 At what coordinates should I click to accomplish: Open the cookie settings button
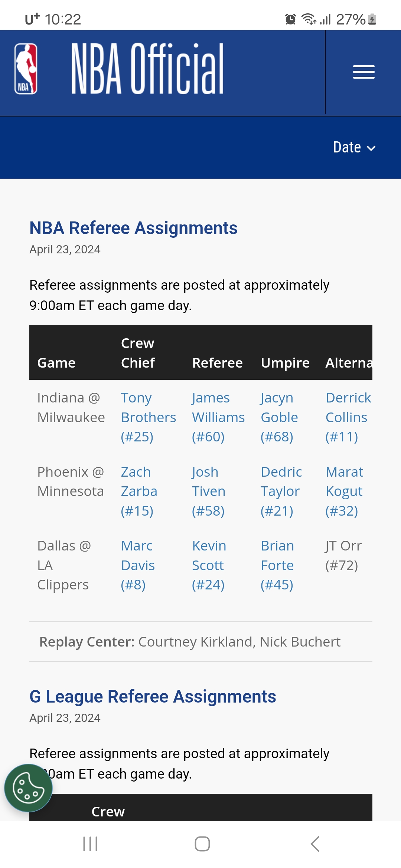(28, 788)
